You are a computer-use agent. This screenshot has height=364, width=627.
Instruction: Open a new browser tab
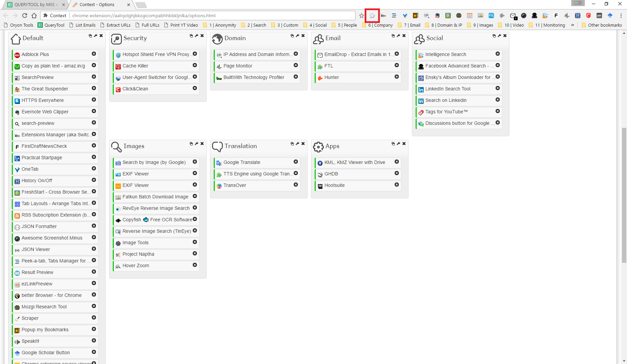point(141,5)
